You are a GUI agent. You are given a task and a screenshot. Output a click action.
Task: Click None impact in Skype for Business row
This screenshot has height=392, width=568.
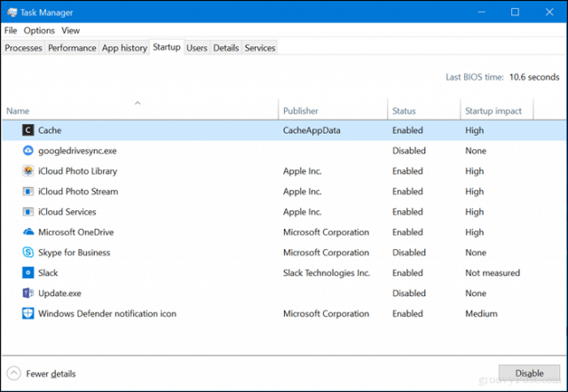coord(476,253)
